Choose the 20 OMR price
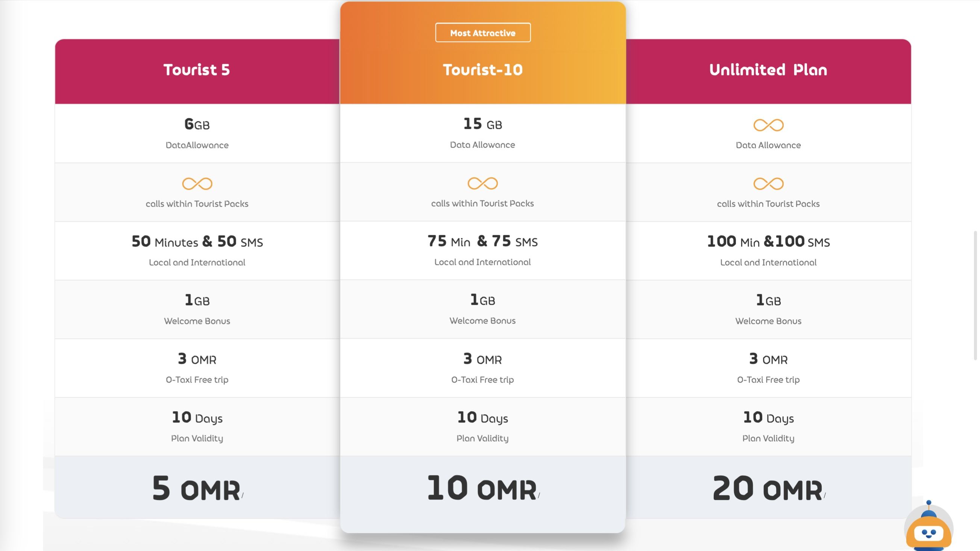980x551 pixels. click(x=769, y=488)
